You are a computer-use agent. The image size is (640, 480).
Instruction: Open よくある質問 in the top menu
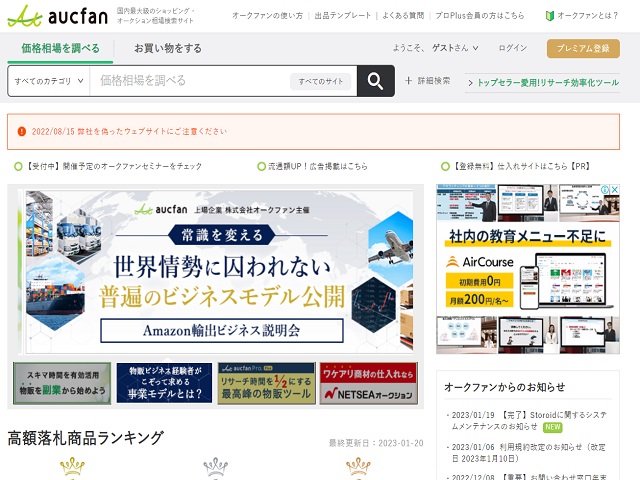pos(403,16)
